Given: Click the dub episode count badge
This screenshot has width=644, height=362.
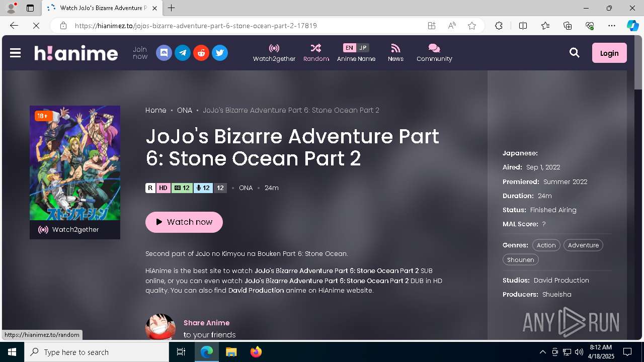Looking at the screenshot, I should [203, 188].
